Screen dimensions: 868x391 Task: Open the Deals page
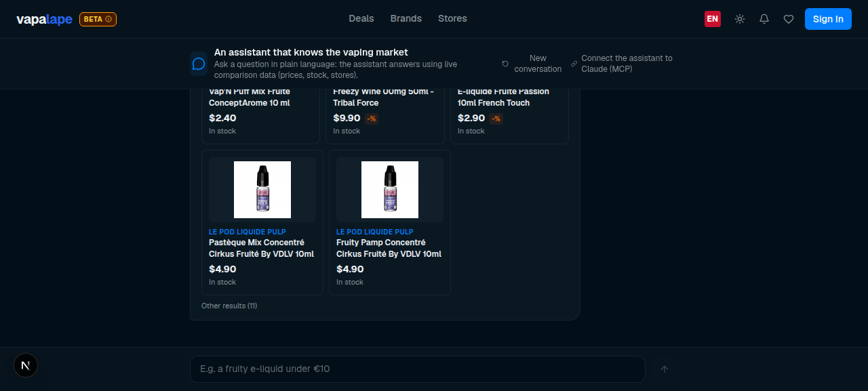(361, 18)
